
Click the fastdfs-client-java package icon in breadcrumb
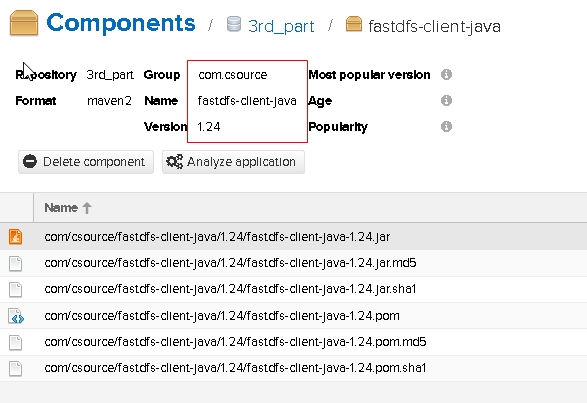pos(354,24)
